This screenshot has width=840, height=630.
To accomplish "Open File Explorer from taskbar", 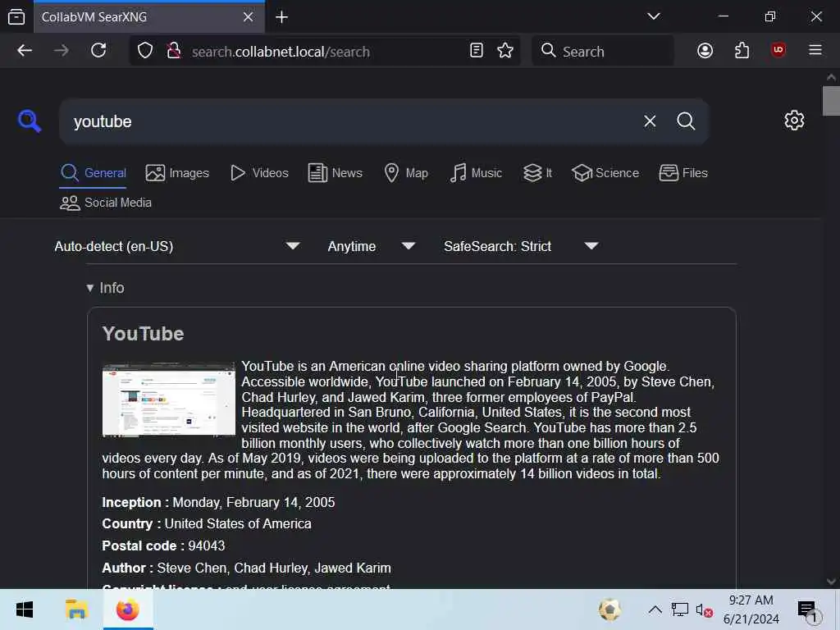I will pyautogui.click(x=76, y=609).
